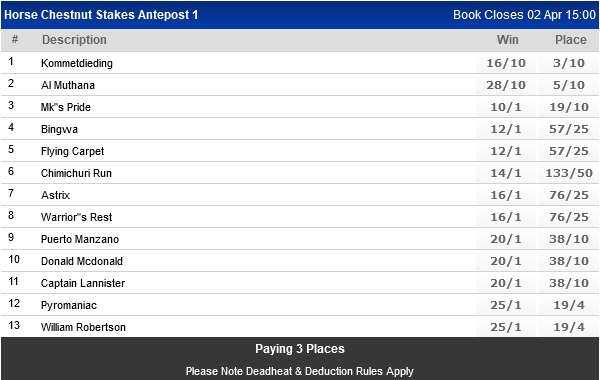Click Al Muthana win odds 28/10
Image resolution: width=600 pixels, height=380 pixels.
pos(506,85)
